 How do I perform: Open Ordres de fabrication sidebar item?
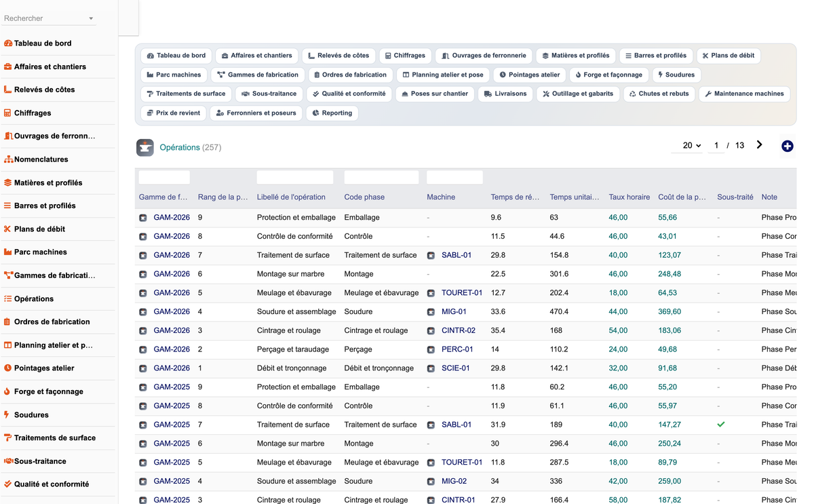pos(52,322)
